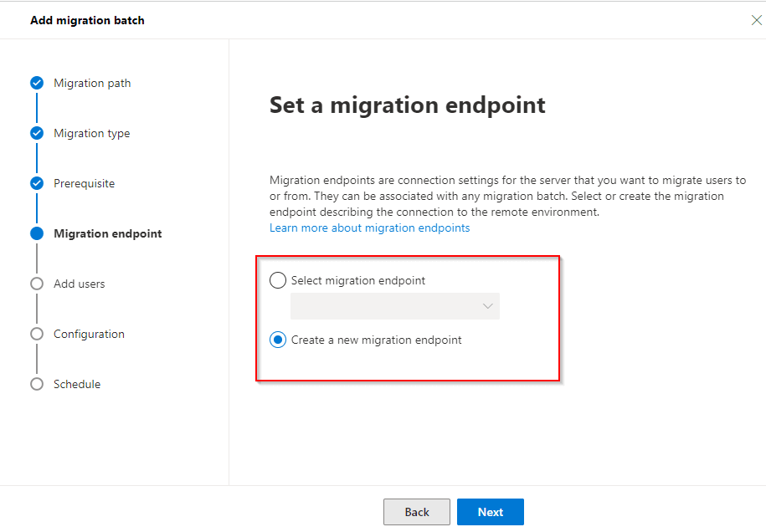Click the Configuration step circle icon
Viewport: 766px width, 532px height.
coord(37,334)
